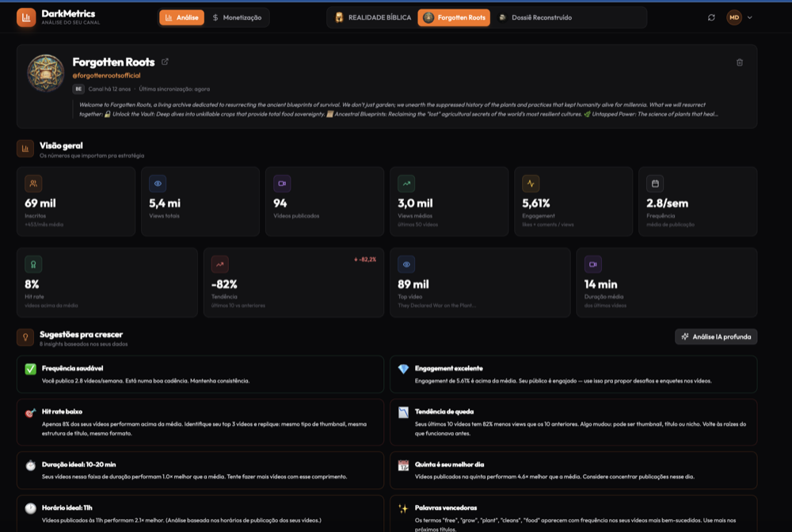
Task: Click the refresh sync icon
Action: coord(711,17)
